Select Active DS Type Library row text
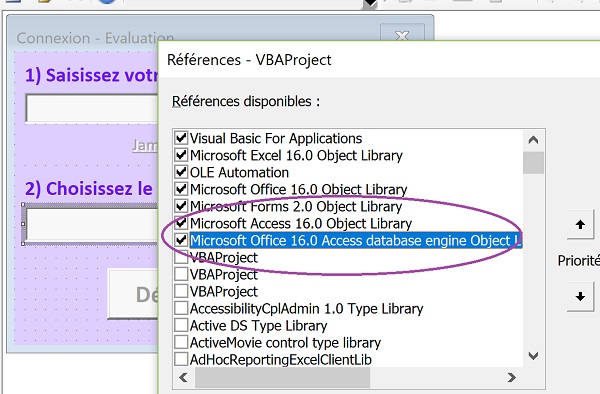600x394 pixels. click(258, 326)
